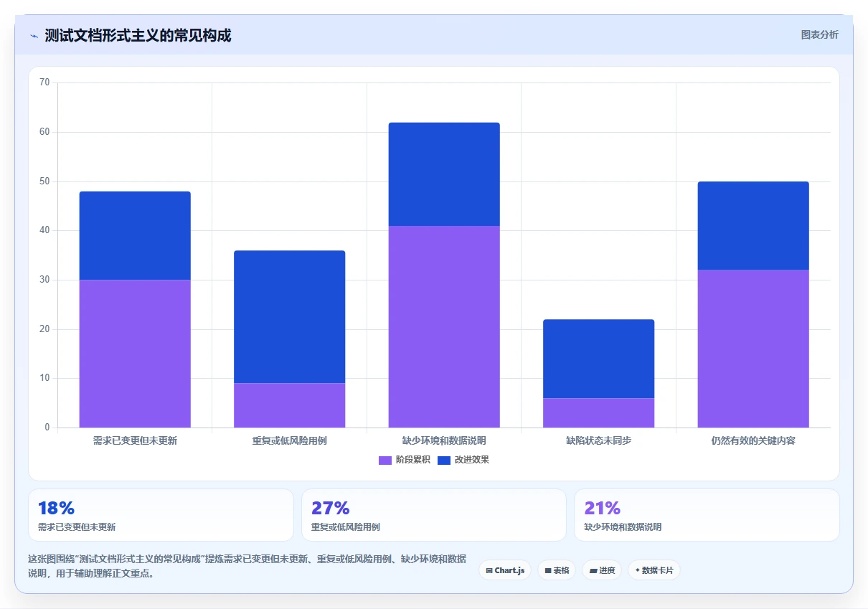Viewport: 868px width, 609px height.
Task: Click 缺少环境和数据说明 caption under 21%
Action: (x=623, y=527)
